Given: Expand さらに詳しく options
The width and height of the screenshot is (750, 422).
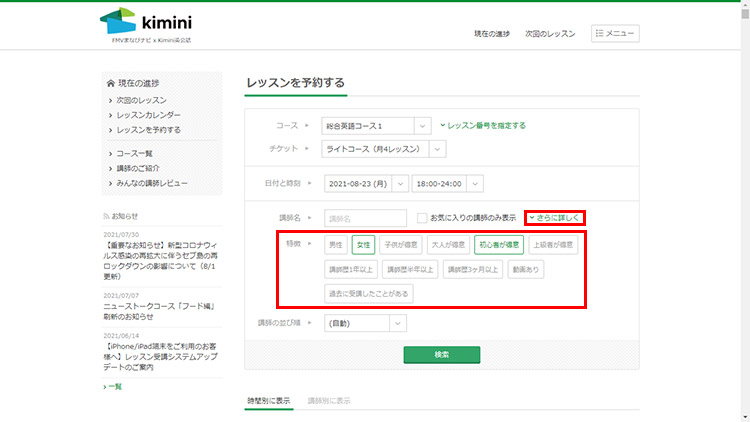Looking at the screenshot, I should click(554, 217).
